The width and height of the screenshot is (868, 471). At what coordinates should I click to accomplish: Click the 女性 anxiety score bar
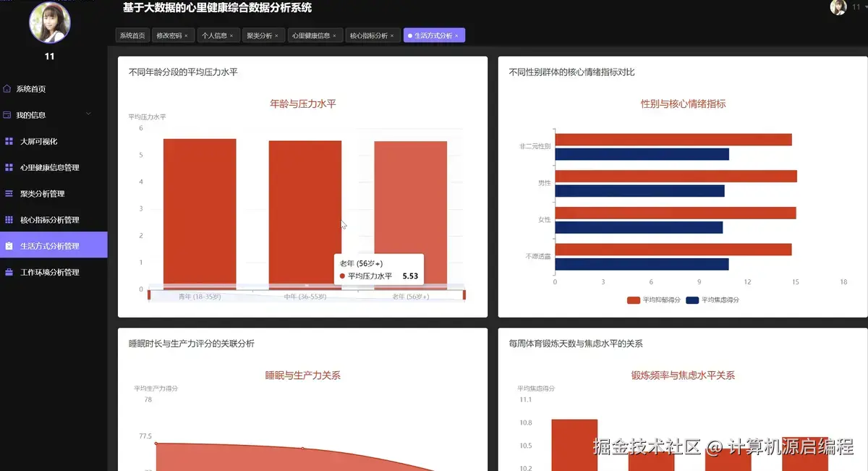click(639, 227)
